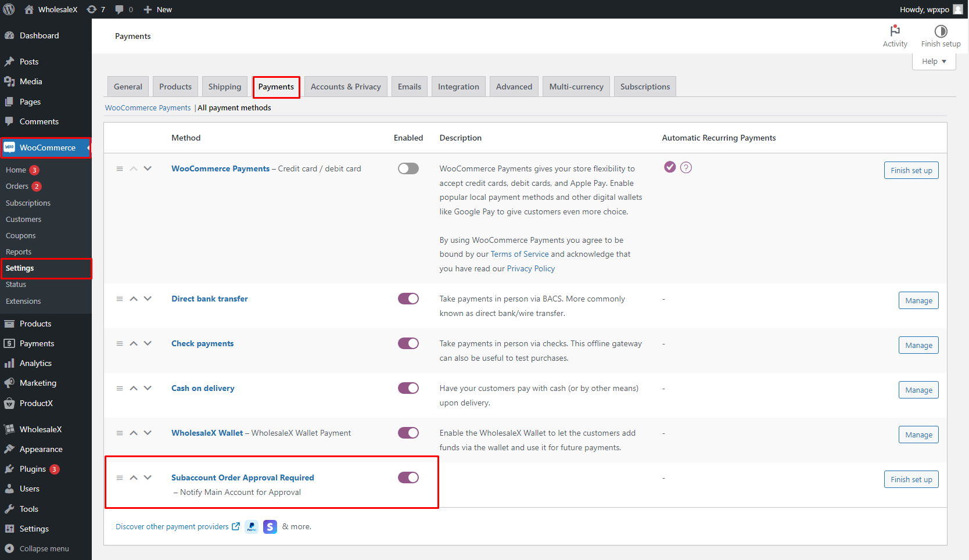Open the comments bubble icon in the admin bar
Screen dimensions: 969x560
(119, 9)
